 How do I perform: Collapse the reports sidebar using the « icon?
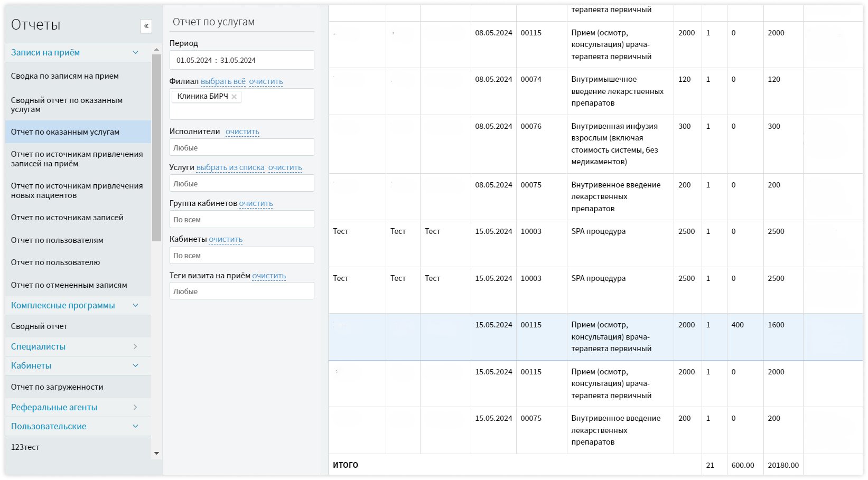pyautogui.click(x=146, y=26)
